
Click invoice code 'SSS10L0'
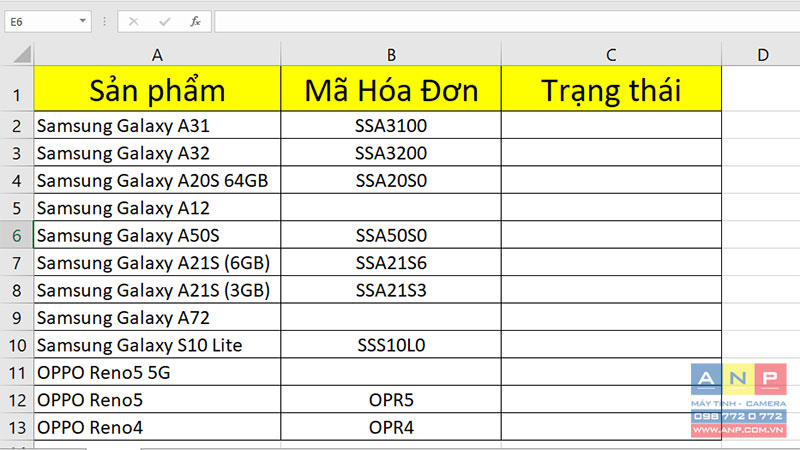[x=391, y=345]
